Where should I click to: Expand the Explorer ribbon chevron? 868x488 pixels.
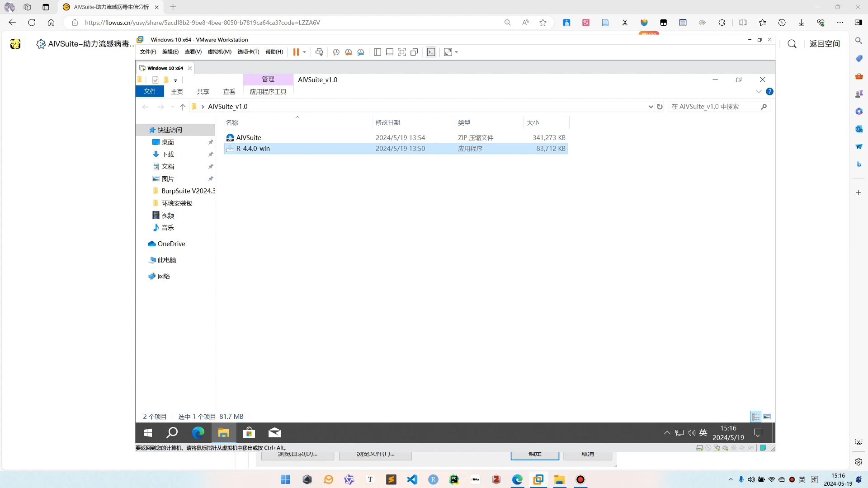(759, 92)
